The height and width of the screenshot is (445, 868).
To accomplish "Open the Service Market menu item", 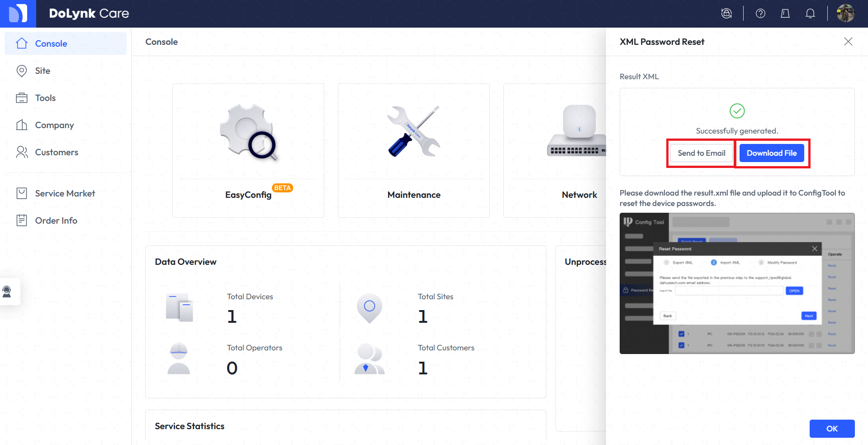I will [66, 193].
